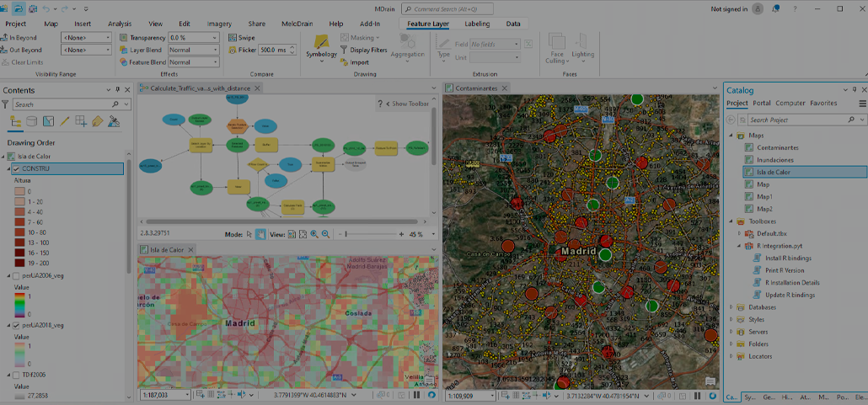Click the Catalog back navigation arrow
The image size is (868, 405).
[731, 120]
